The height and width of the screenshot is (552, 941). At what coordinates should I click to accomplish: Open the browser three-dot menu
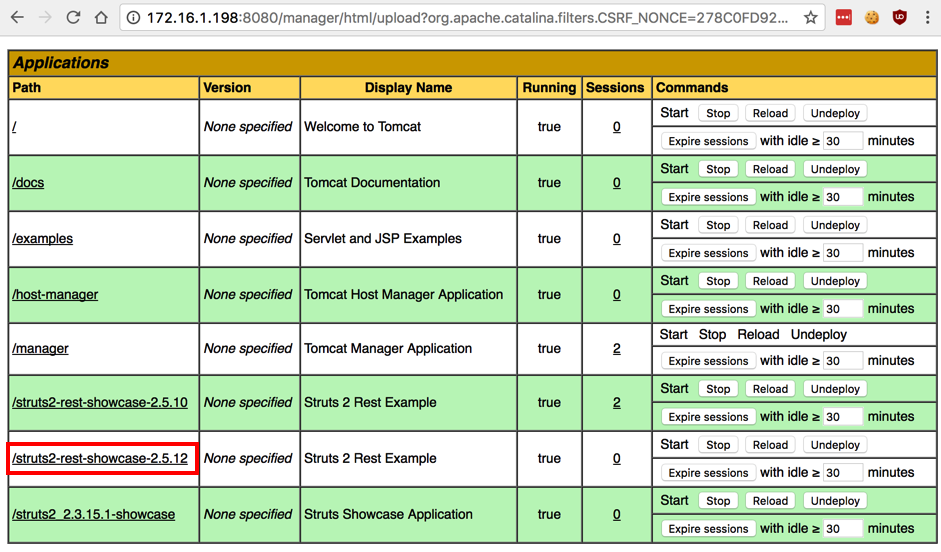[x=928, y=18]
